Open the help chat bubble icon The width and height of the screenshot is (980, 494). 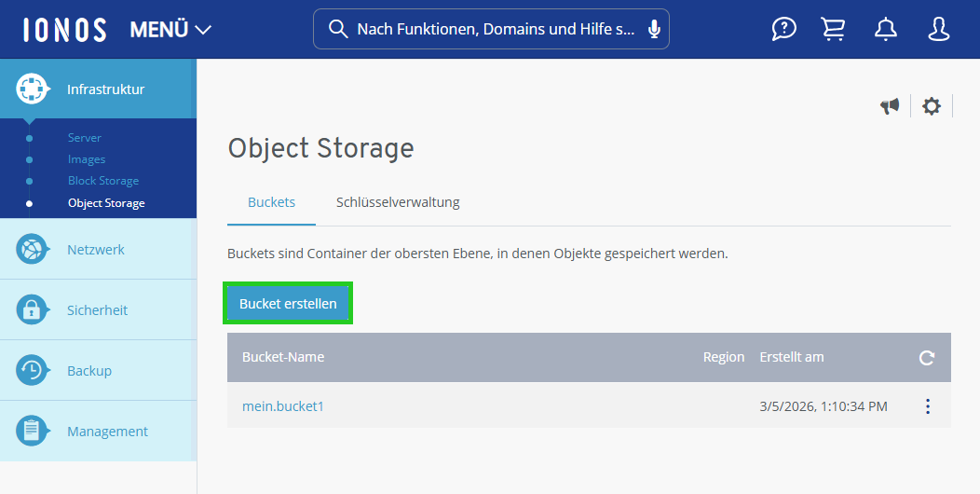783,29
